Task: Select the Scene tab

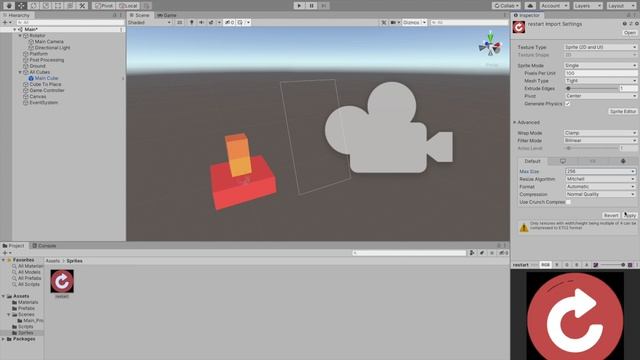Action: click(x=140, y=15)
